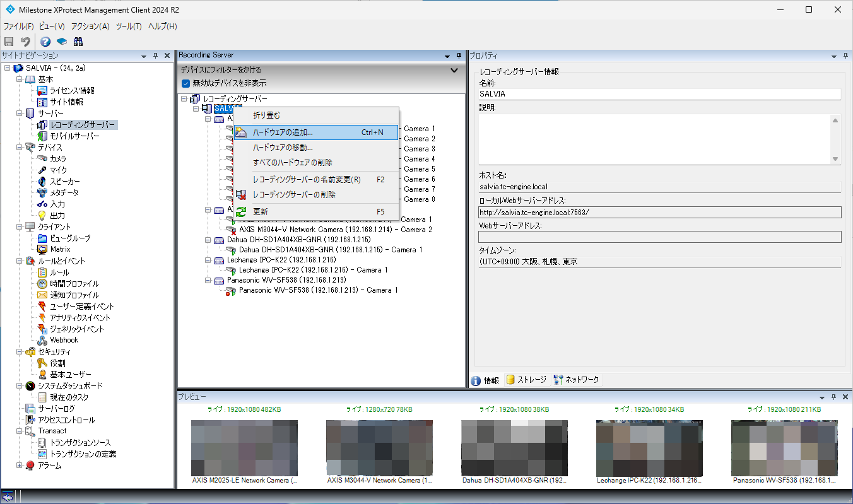
Task: Click the blue book toolbar icon
Action: (x=62, y=42)
